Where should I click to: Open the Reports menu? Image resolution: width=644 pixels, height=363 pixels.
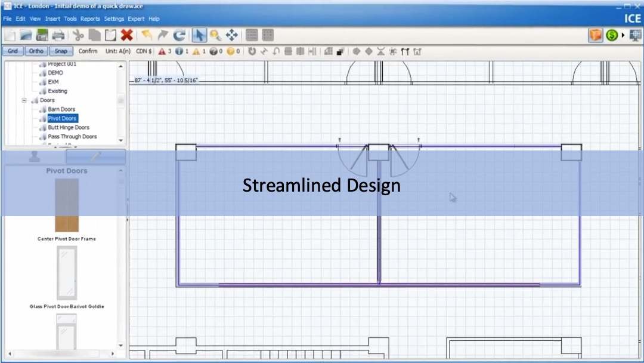(x=90, y=19)
